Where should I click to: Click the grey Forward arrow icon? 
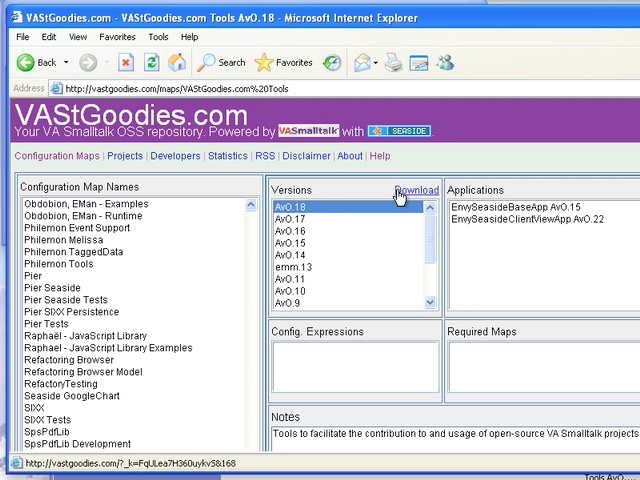coord(88,63)
